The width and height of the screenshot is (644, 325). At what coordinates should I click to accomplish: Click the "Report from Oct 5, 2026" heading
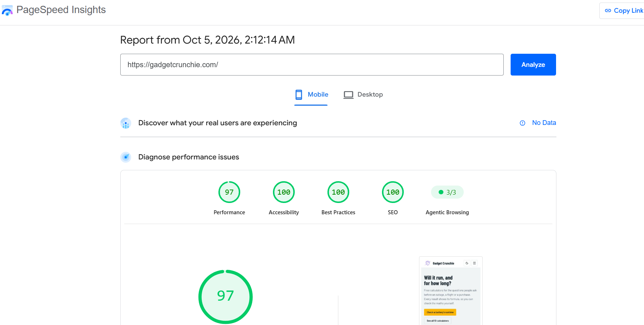[208, 40]
